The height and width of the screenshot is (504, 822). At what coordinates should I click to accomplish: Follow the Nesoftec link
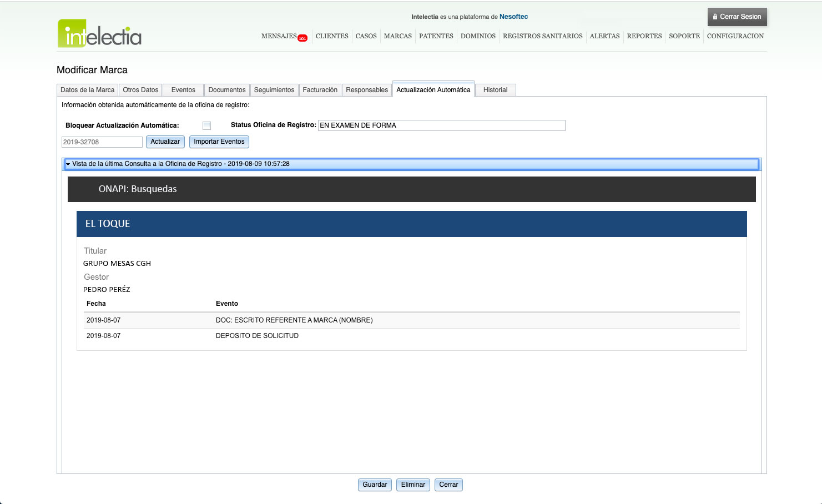coord(513,17)
